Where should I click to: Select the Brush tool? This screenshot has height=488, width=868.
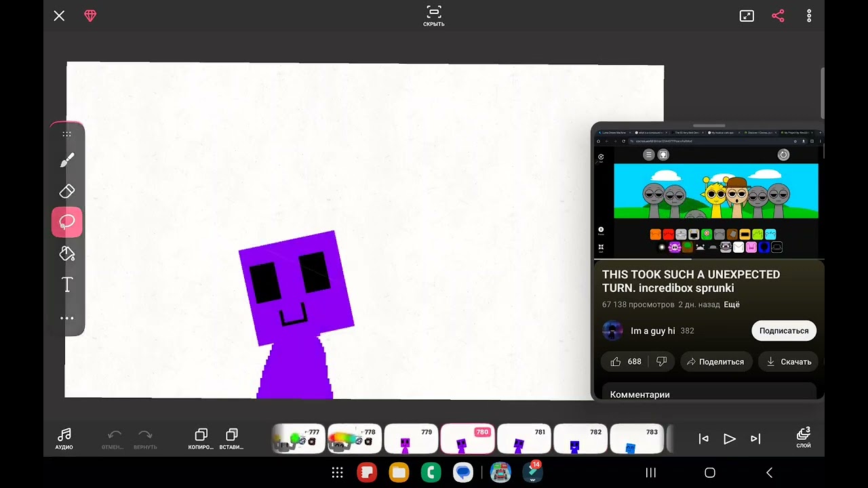coord(67,160)
